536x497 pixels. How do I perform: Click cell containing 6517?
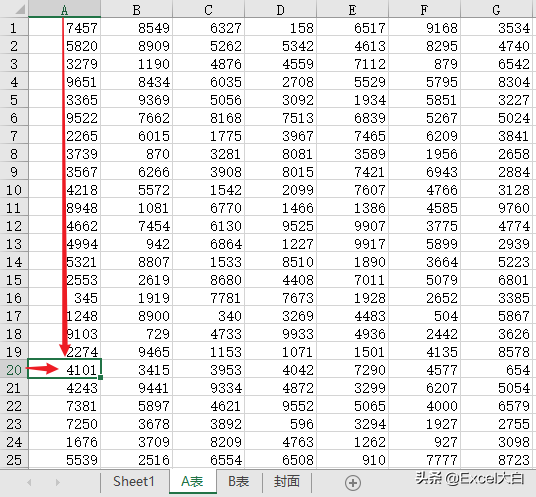tap(353, 28)
